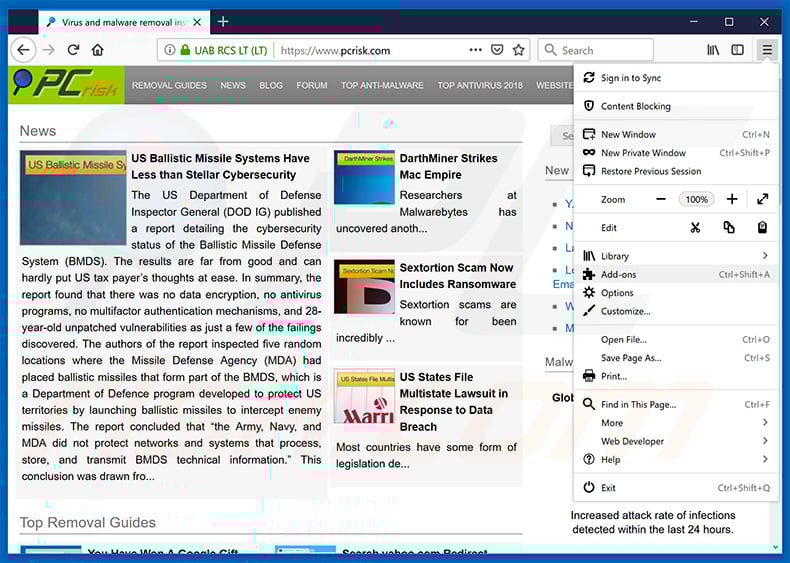Image resolution: width=790 pixels, height=563 pixels.
Task: Open Content Blocking menu entry
Action: tap(674, 106)
